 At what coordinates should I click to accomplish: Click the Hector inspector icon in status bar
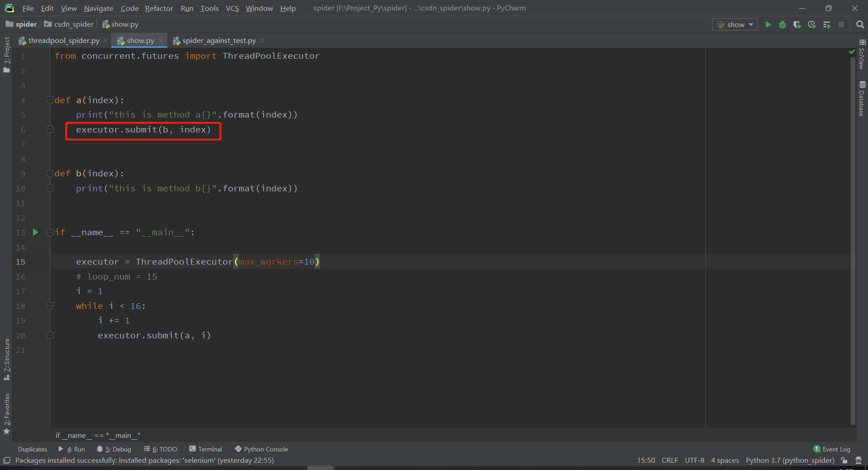(859, 461)
